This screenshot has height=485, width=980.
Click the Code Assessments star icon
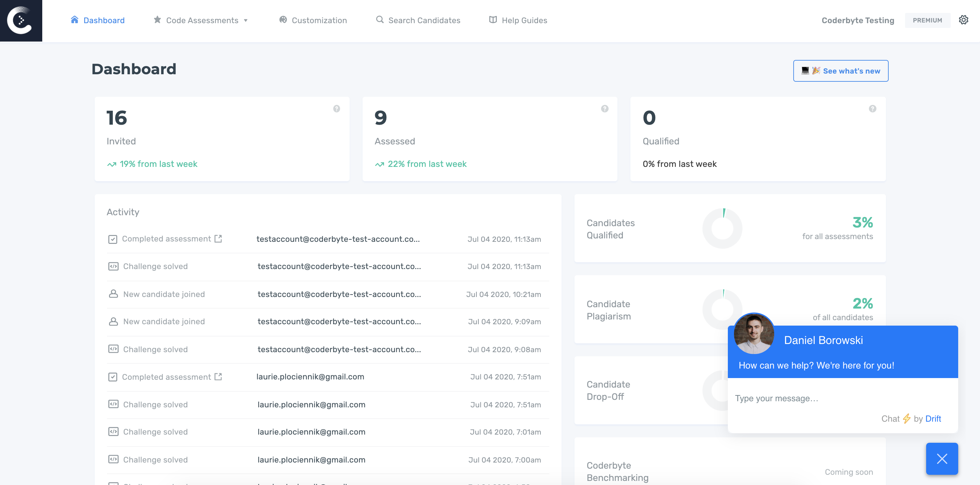(157, 20)
